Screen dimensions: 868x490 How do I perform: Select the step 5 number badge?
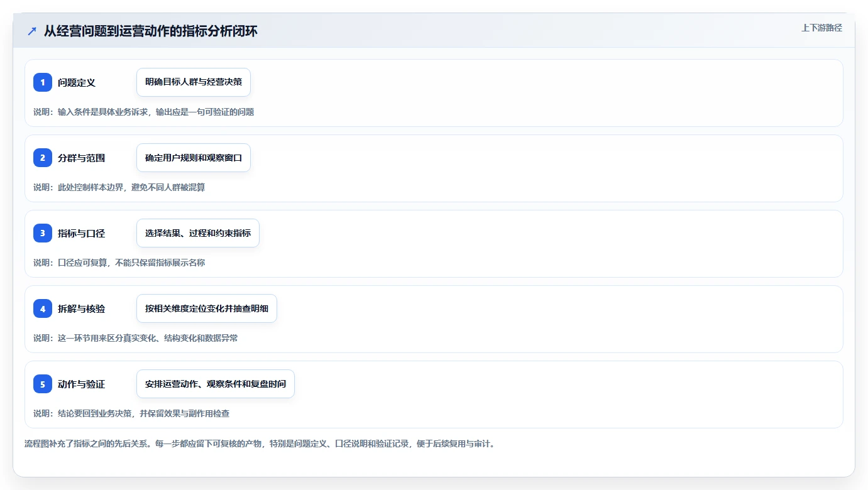(x=43, y=384)
